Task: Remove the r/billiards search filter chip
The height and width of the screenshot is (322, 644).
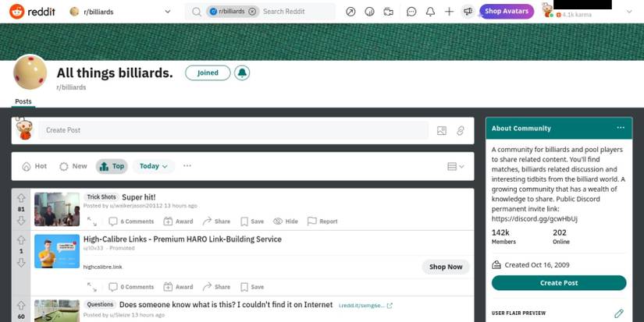Action: tap(253, 12)
